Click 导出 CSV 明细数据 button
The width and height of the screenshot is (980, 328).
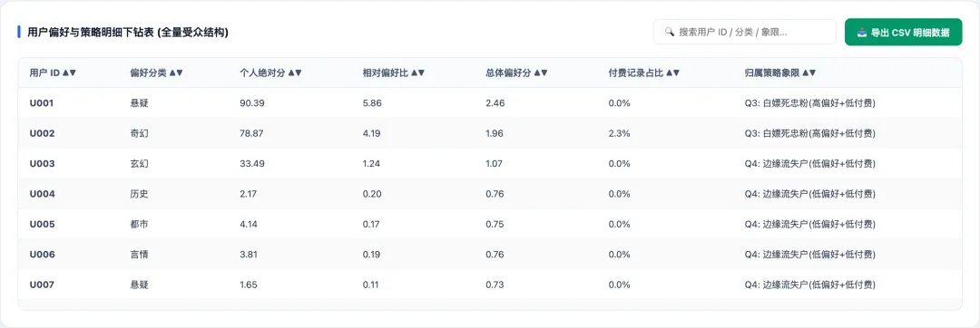903,32
